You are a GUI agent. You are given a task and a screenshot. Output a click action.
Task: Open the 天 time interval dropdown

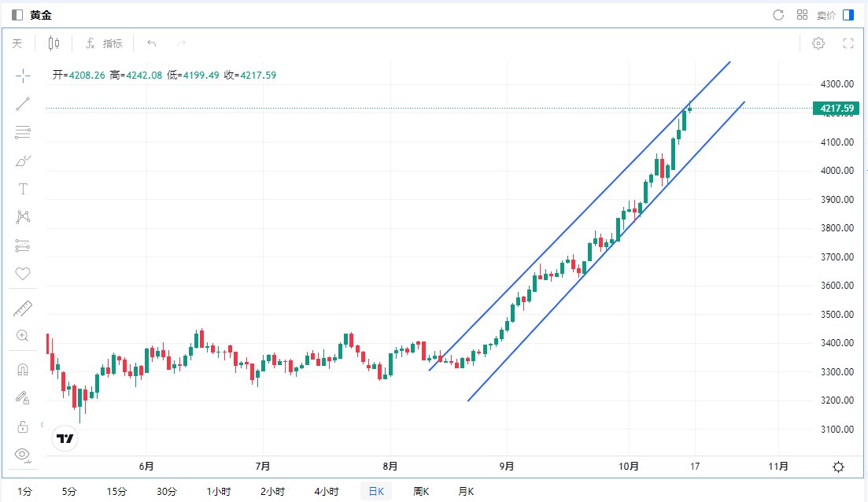click(17, 43)
